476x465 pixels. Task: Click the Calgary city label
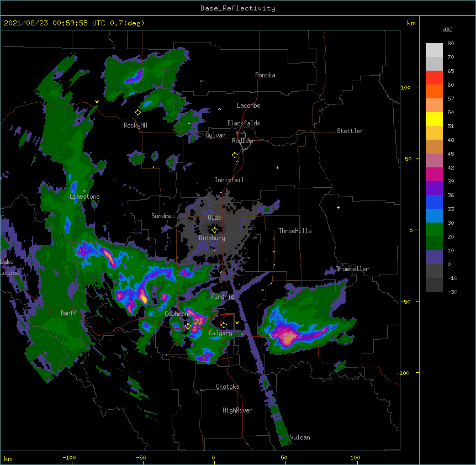(220, 333)
